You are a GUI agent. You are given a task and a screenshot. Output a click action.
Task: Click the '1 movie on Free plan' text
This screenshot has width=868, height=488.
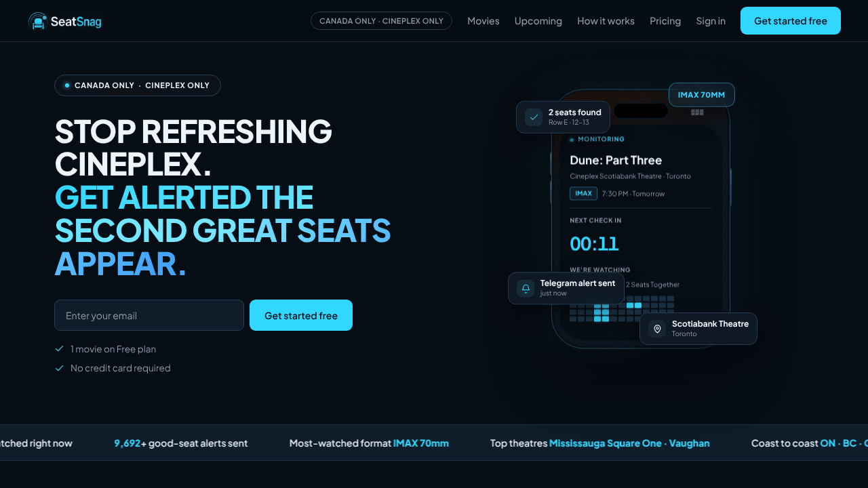click(x=113, y=349)
